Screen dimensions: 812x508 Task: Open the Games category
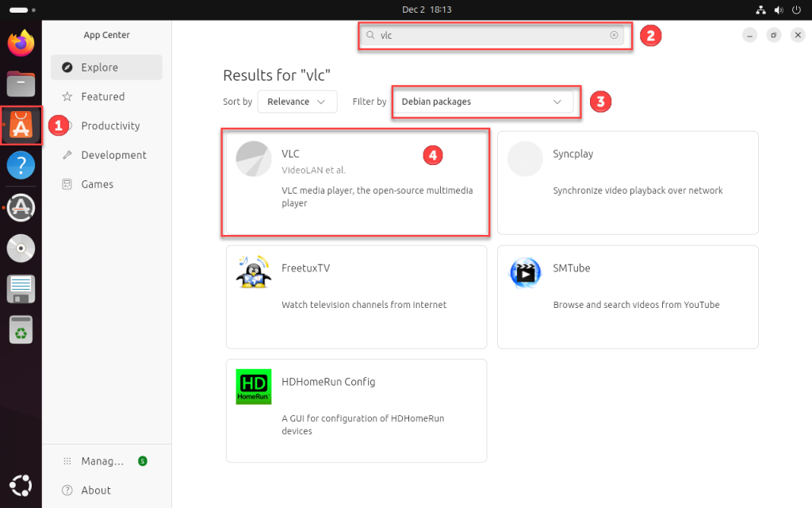[x=107, y=184]
